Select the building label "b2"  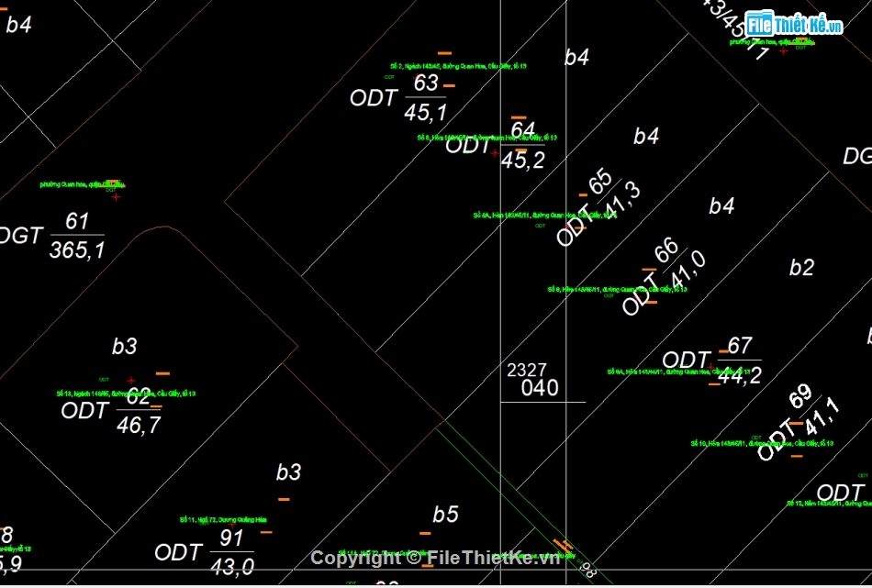pyautogui.click(x=802, y=268)
